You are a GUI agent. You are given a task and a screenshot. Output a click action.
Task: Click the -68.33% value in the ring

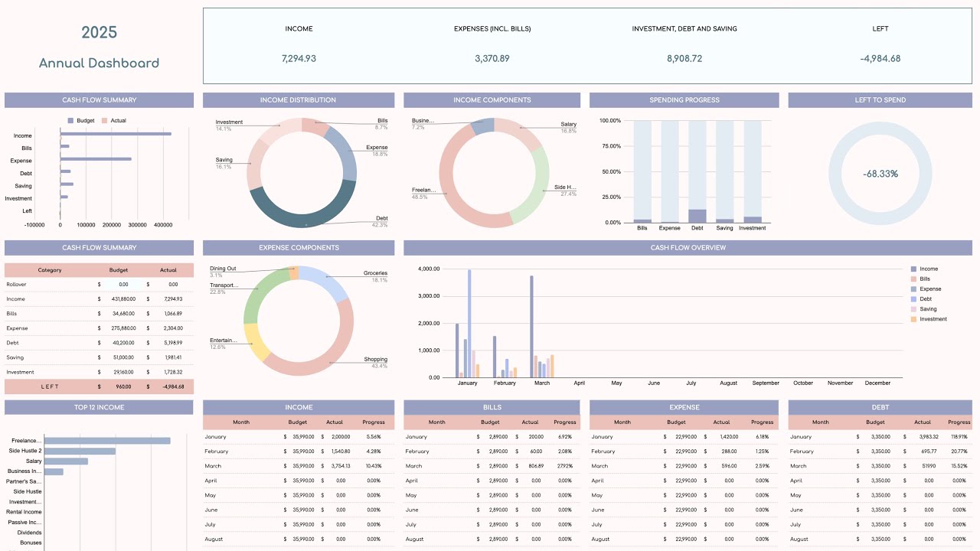click(880, 174)
